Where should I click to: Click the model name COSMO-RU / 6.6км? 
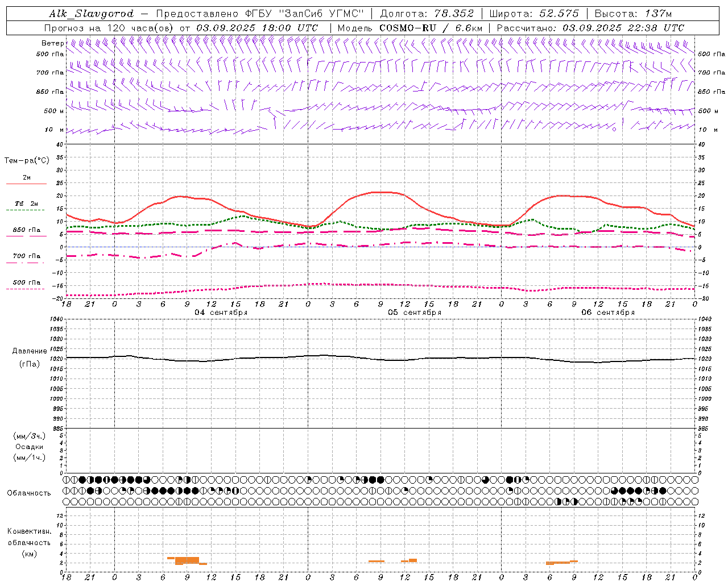click(431, 28)
